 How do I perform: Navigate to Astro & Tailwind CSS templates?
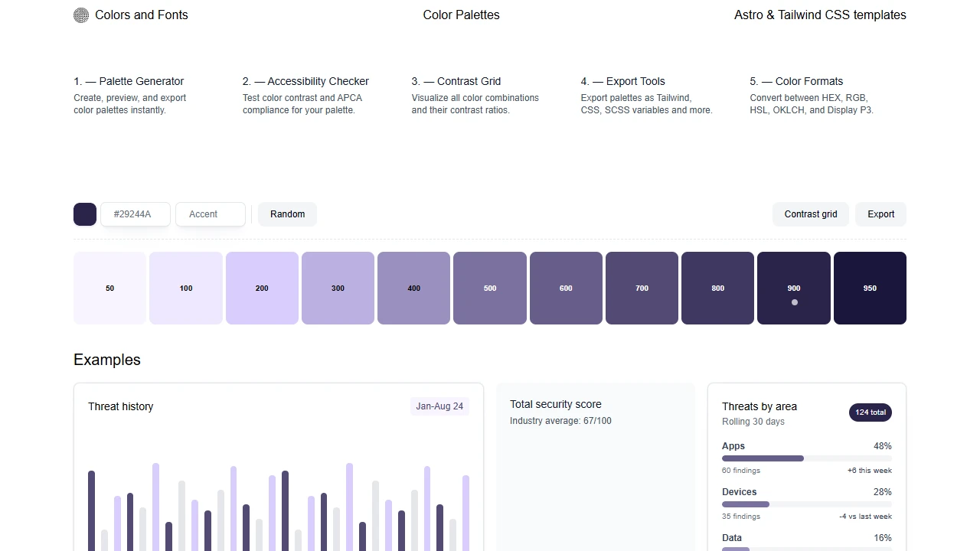click(x=820, y=15)
